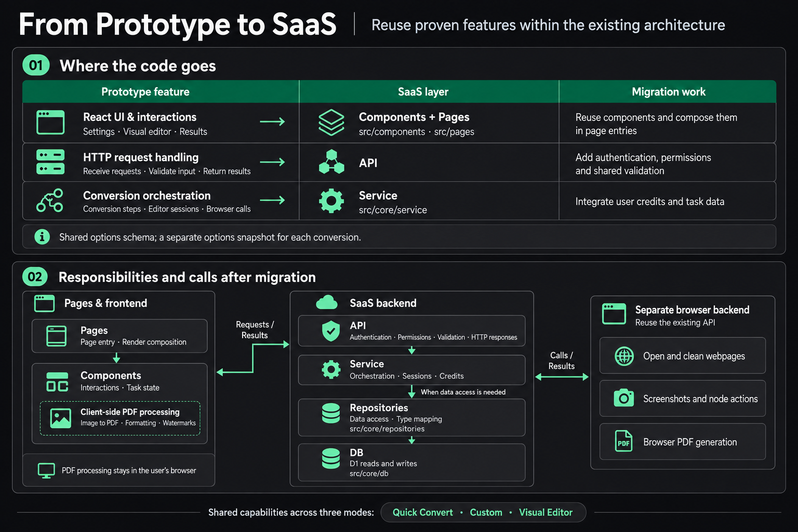Select the hexagon cluster icon beside API in the table

(331, 162)
